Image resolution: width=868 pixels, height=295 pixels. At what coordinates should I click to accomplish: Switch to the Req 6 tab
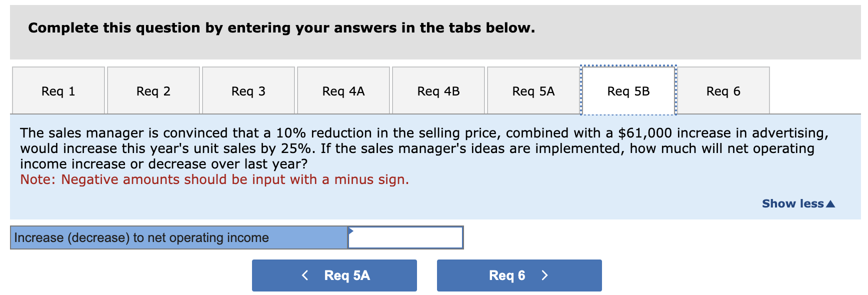click(x=723, y=90)
